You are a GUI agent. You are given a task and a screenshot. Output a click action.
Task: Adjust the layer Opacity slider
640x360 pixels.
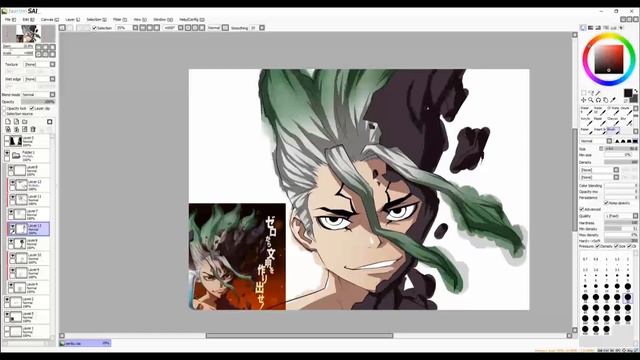click(x=39, y=102)
